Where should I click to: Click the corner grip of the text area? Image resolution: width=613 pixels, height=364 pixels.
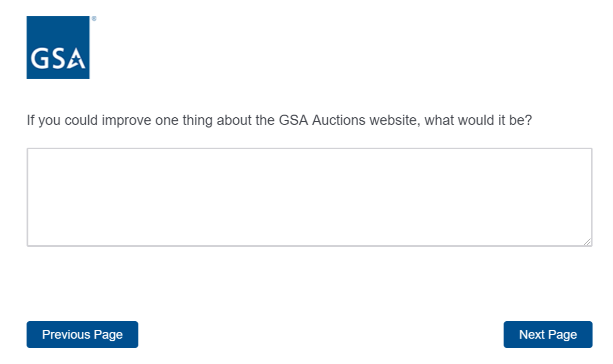(x=588, y=242)
